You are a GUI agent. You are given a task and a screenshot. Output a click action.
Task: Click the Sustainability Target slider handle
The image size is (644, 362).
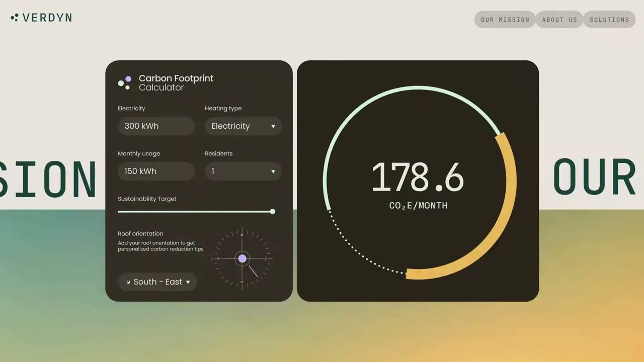pyautogui.click(x=272, y=212)
